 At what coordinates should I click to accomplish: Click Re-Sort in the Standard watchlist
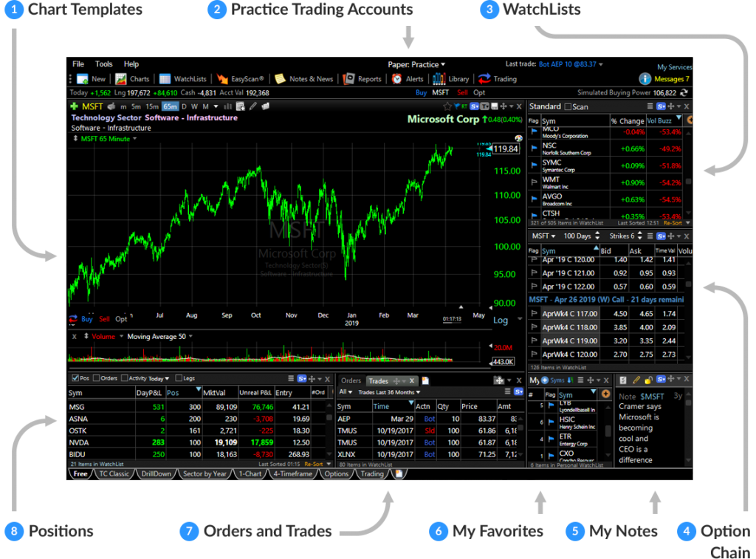coord(673,222)
